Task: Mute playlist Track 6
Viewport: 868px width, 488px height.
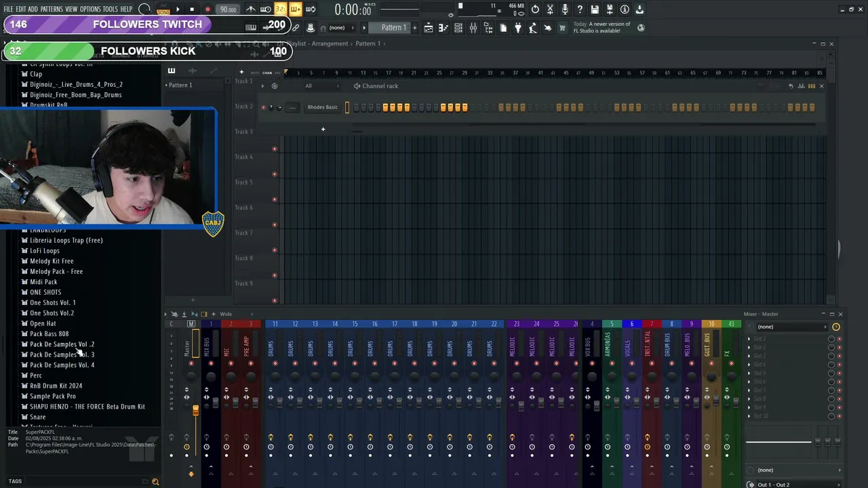Action: [275, 224]
